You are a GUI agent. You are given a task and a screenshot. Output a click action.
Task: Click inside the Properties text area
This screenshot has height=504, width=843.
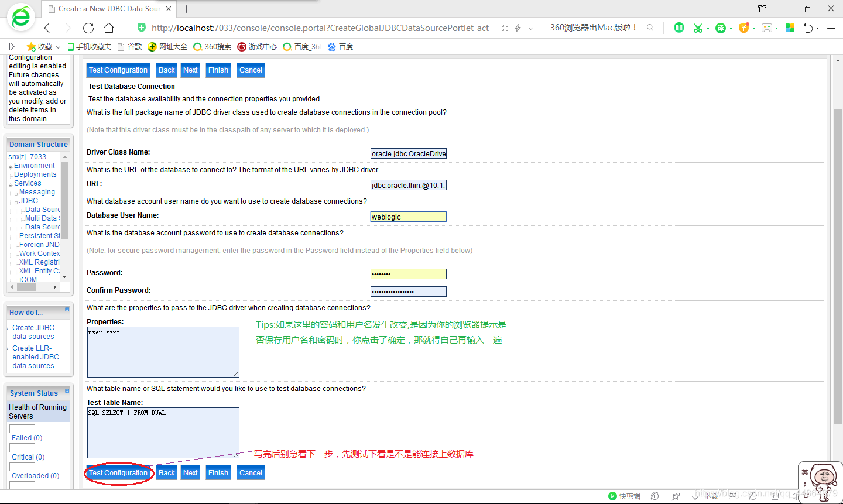pos(163,352)
